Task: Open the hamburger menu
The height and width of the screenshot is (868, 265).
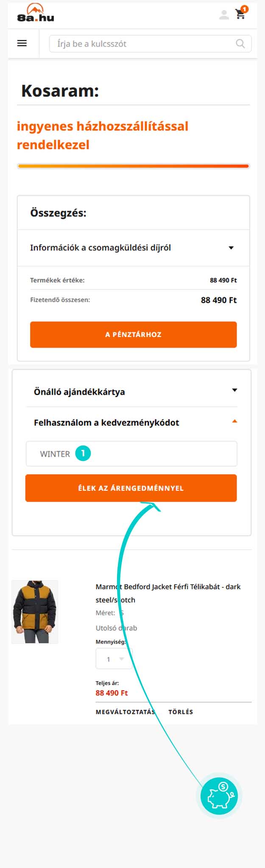Action: click(x=22, y=43)
